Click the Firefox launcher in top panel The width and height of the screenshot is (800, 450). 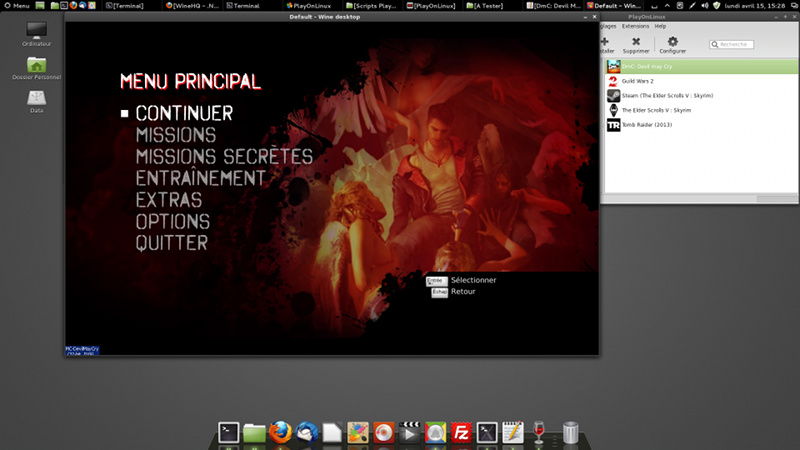pyautogui.click(x=73, y=6)
